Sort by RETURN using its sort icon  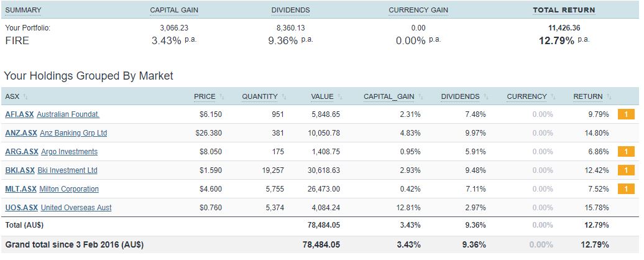pos(609,97)
